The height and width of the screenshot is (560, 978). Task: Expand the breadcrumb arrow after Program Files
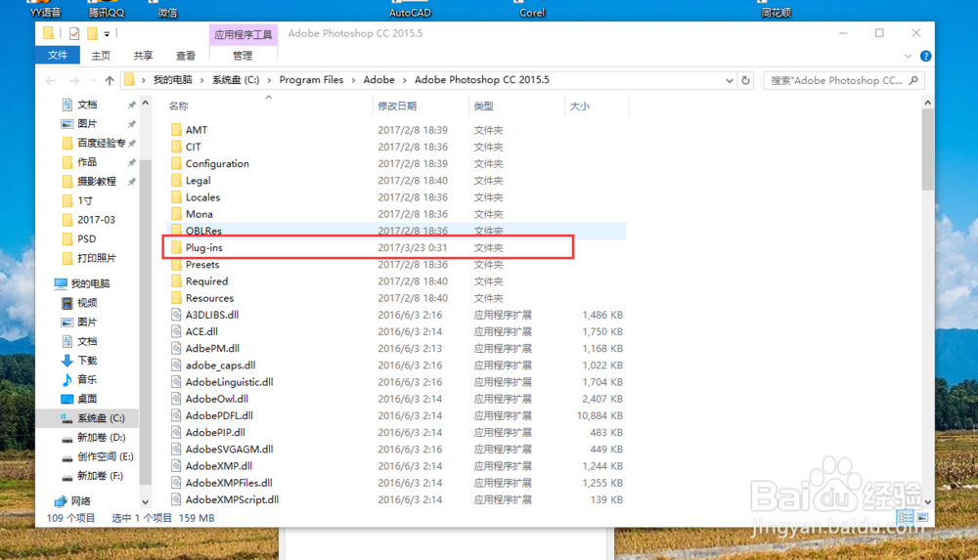point(354,80)
